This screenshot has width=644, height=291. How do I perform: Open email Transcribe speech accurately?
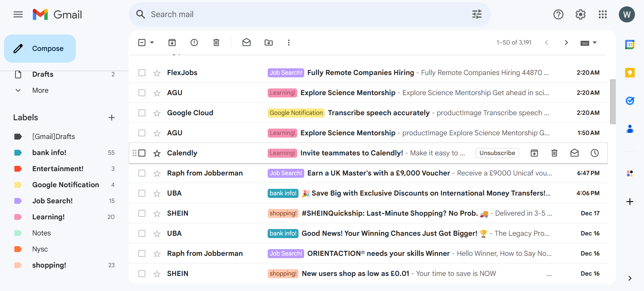(x=368, y=113)
